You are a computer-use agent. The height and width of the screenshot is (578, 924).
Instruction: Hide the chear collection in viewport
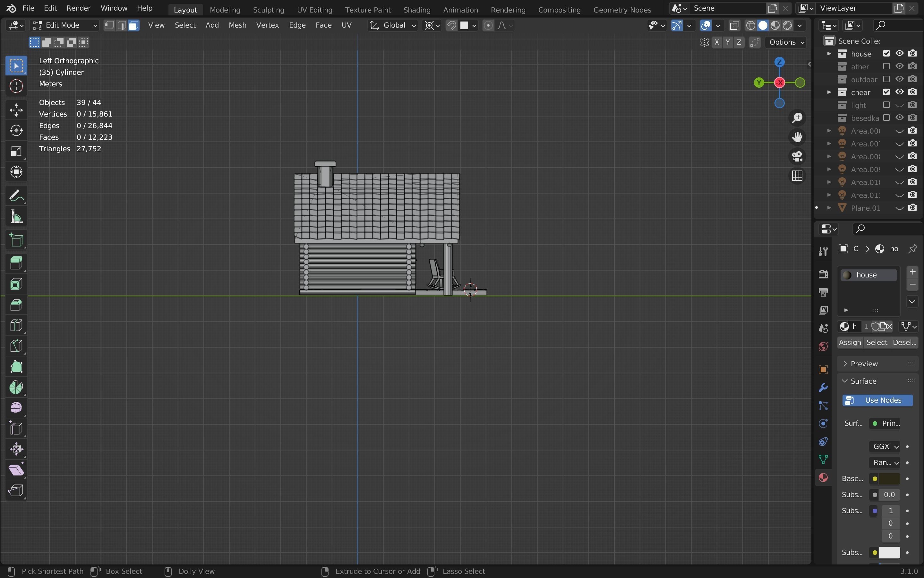(x=900, y=92)
